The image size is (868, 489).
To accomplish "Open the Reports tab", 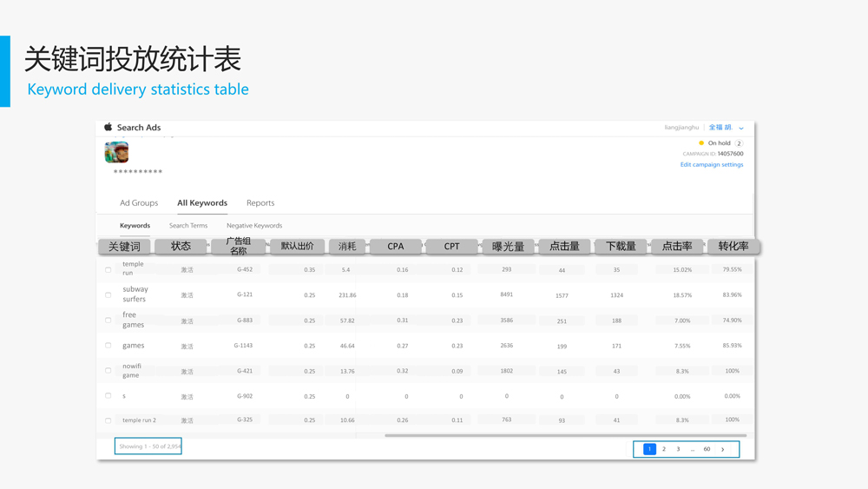I will coord(260,203).
